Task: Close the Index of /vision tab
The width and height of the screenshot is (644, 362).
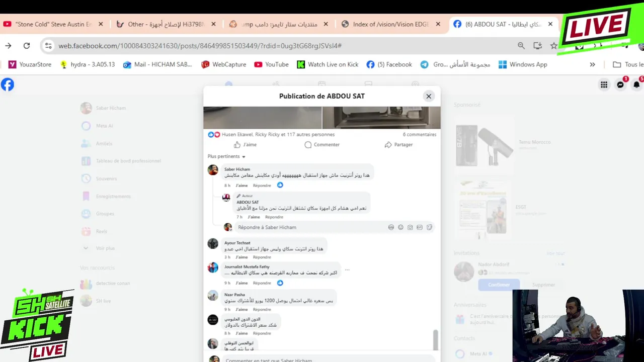Action: pos(438,24)
